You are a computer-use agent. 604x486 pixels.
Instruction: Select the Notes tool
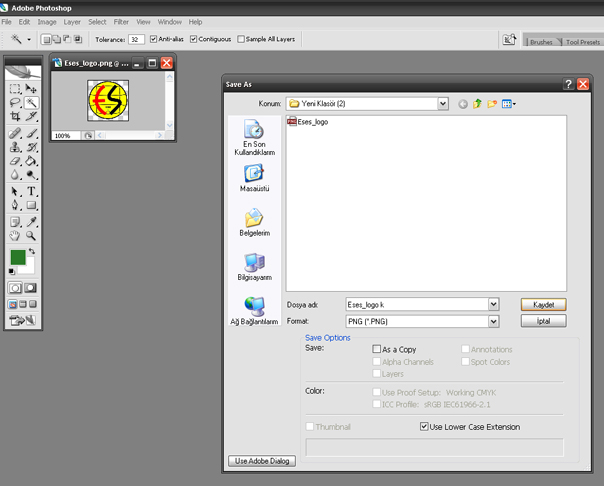coord(15,222)
